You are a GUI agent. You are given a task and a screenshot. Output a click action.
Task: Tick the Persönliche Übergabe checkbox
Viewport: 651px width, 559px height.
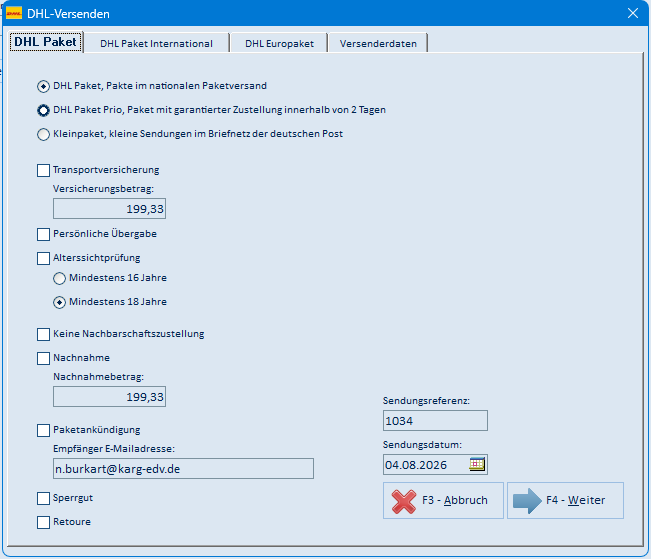pos(43,234)
